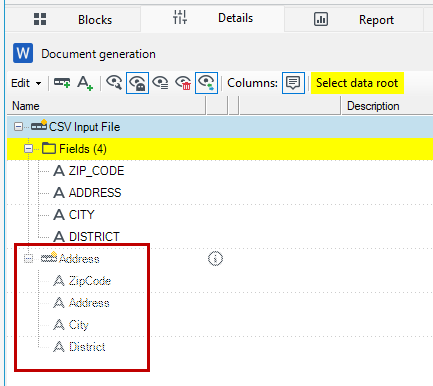Click the Document generation title text
Screen dimensions: 433x386
tap(98, 54)
